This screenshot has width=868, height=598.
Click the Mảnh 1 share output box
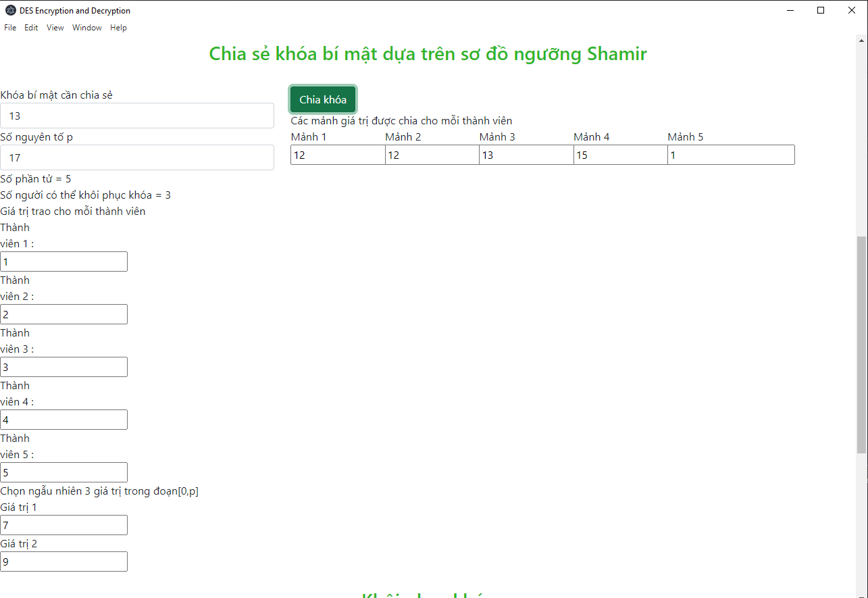click(338, 155)
